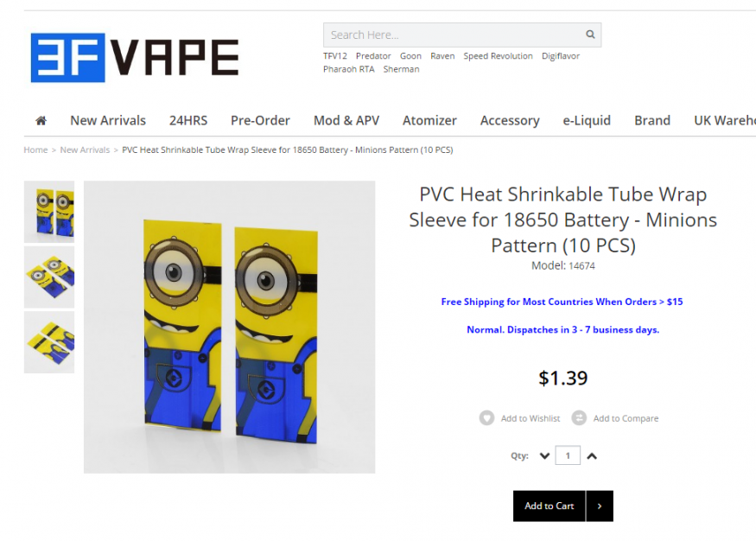Follow the TFV12 quick search link
This screenshot has width=756, height=541.
point(335,56)
